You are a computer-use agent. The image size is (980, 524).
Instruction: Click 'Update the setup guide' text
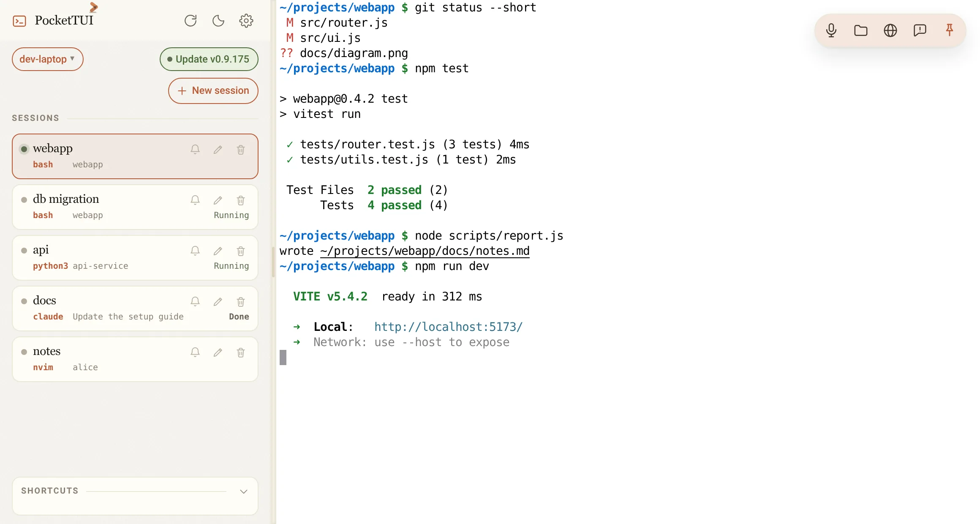pyautogui.click(x=128, y=317)
